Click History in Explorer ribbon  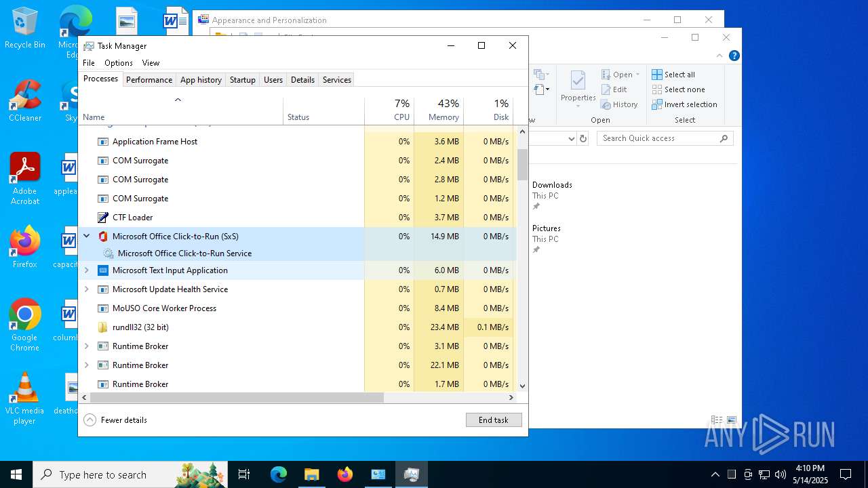click(619, 104)
